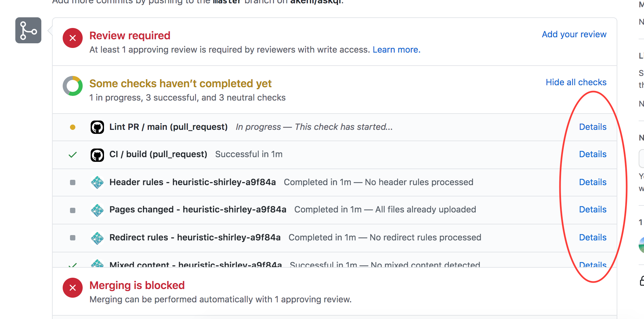Open Details for the Lint PR check

point(592,127)
